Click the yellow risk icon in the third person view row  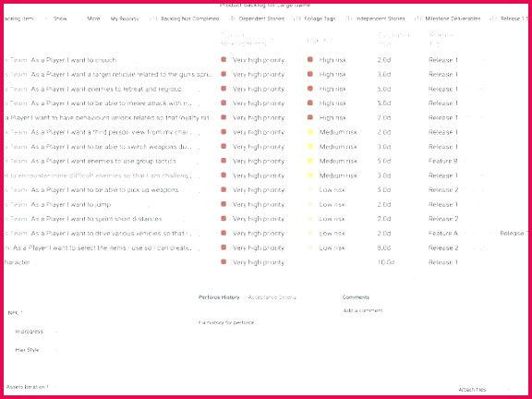310,132
